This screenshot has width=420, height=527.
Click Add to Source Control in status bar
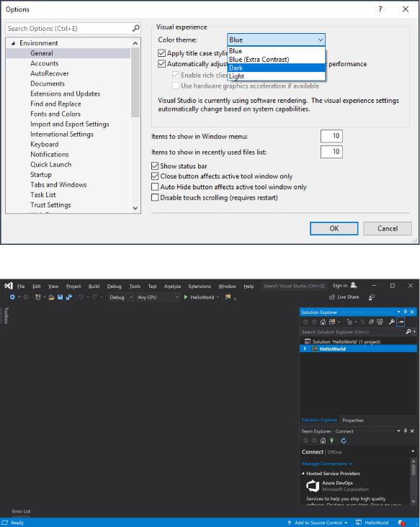[318, 523]
